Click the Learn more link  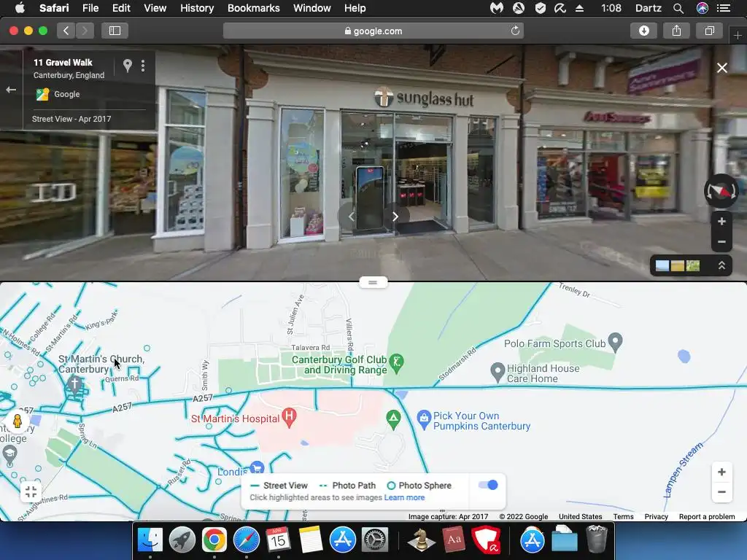tap(404, 497)
